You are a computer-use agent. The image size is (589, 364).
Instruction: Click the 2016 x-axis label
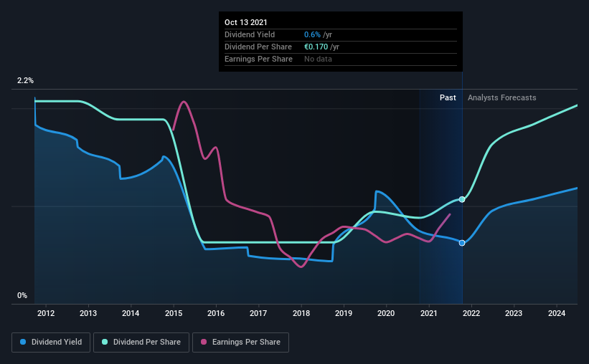pos(216,313)
